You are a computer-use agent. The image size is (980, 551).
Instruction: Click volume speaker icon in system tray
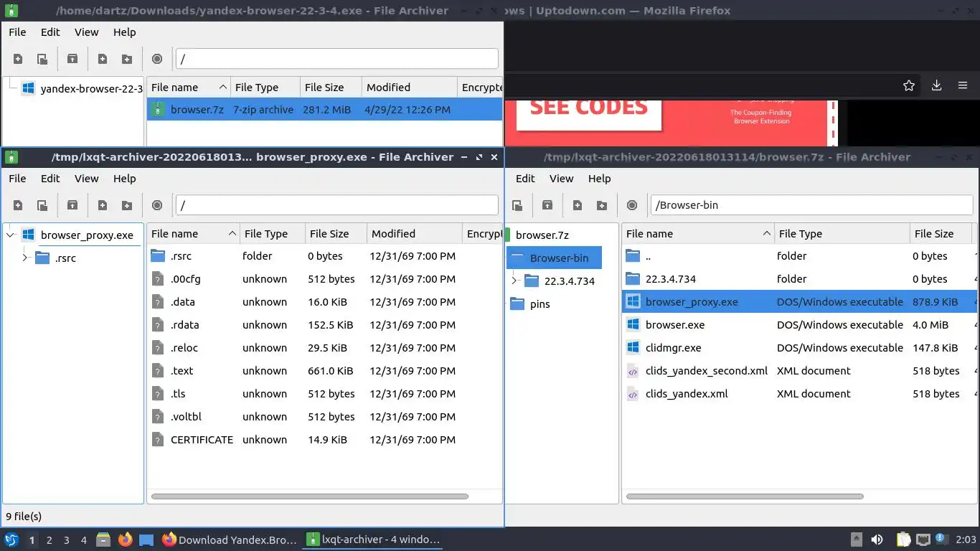(877, 540)
